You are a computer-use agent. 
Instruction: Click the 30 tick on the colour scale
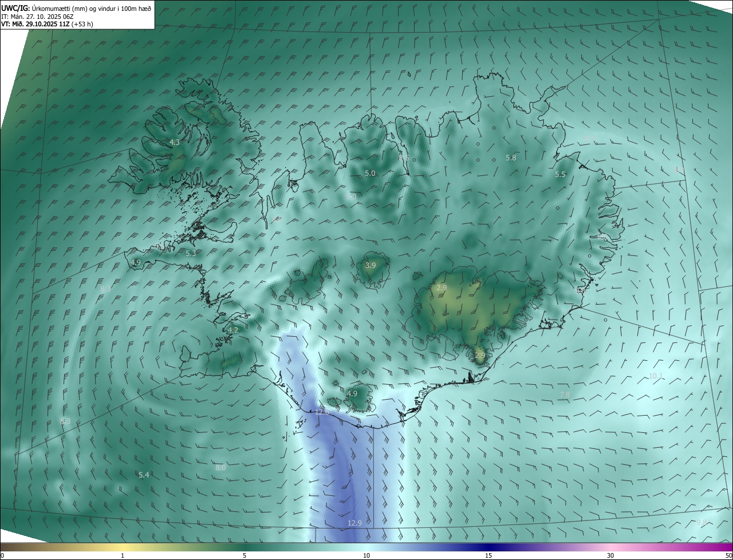pos(610,555)
